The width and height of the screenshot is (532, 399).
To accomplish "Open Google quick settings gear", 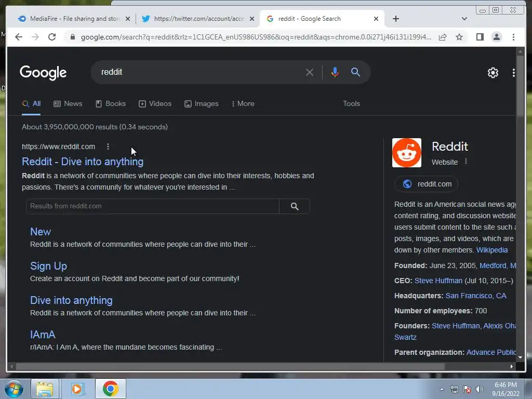I will (493, 73).
